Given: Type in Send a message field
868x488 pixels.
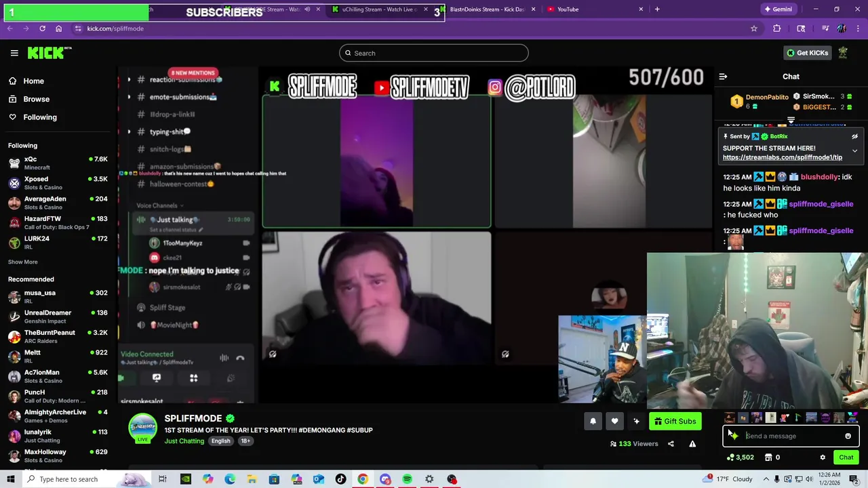Looking at the screenshot, I should coord(791,436).
